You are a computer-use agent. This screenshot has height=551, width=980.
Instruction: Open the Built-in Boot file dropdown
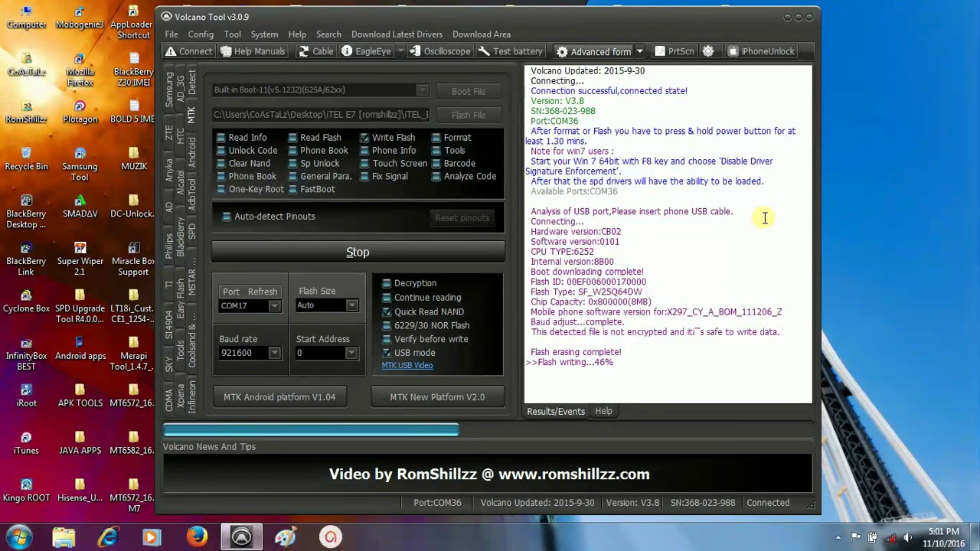tap(421, 90)
